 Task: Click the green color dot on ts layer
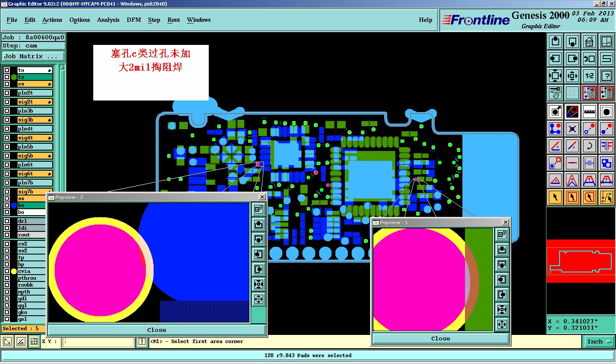[14, 77]
